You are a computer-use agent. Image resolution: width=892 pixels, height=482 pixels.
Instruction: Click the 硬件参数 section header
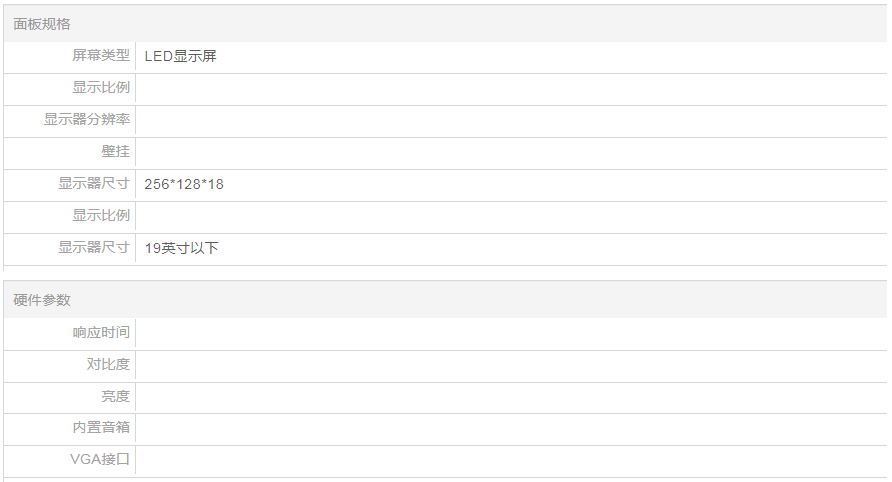tap(42, 300)
